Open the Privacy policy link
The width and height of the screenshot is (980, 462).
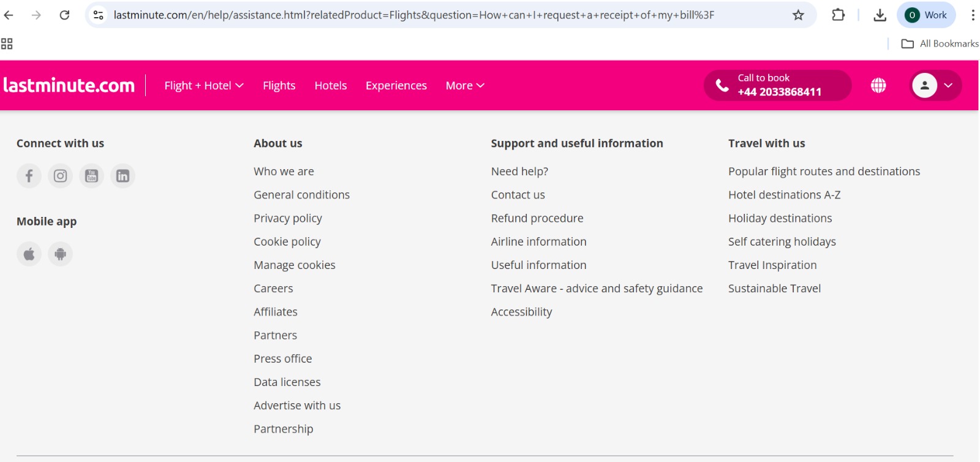click(287, 219)
